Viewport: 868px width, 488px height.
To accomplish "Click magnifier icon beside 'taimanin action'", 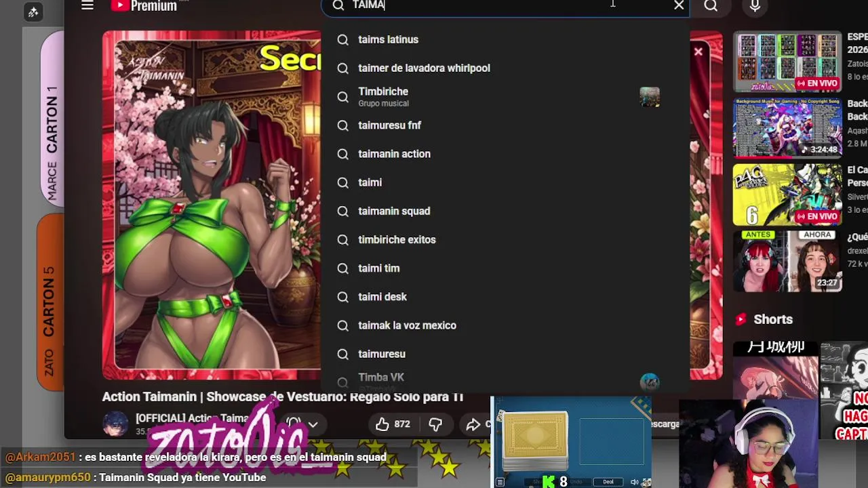I will point(343,154).
